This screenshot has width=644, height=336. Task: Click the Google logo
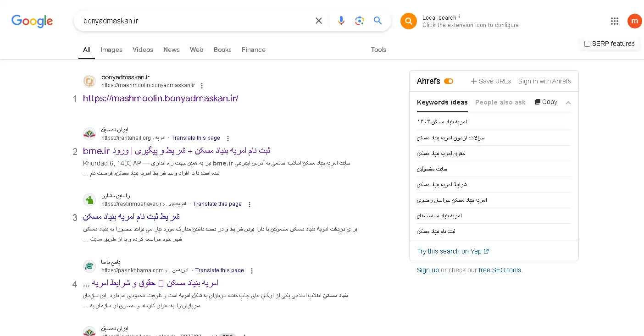[32, 21]
